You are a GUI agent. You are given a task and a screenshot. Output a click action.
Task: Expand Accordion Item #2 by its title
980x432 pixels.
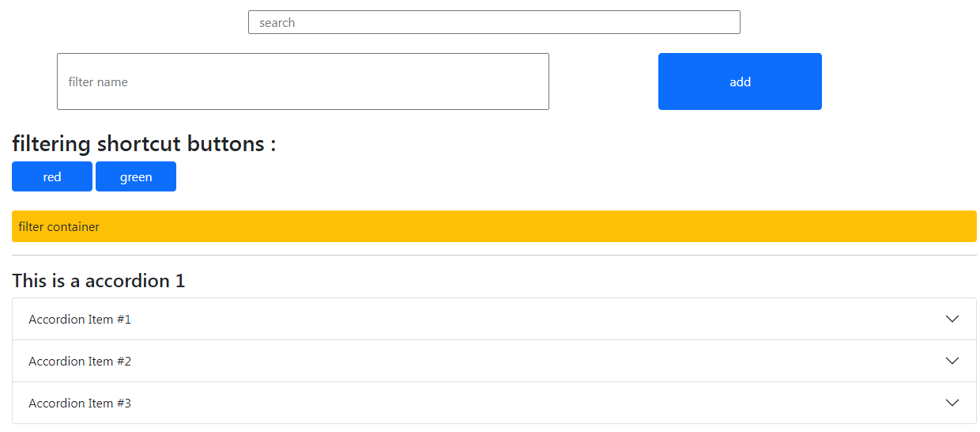80,362
